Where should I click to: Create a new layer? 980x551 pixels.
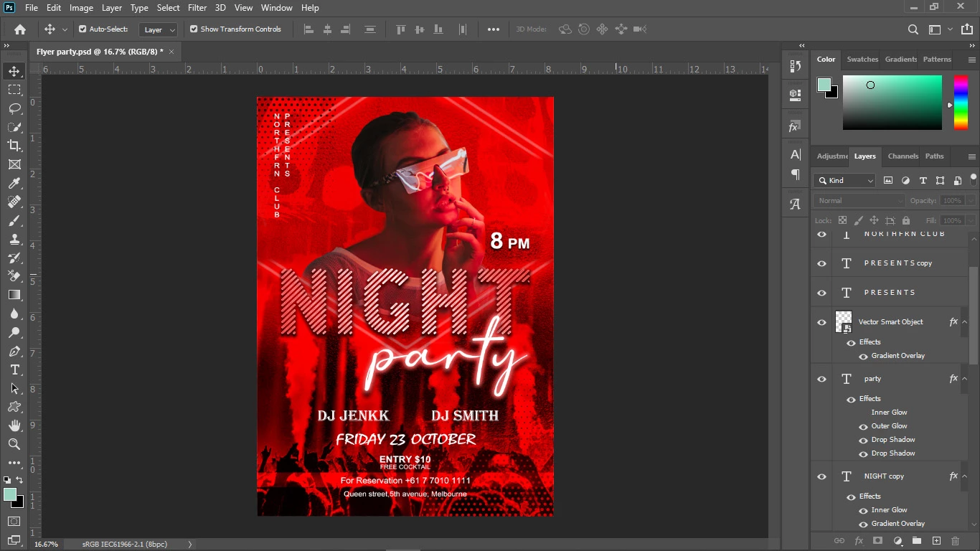(x=936, y=541)
